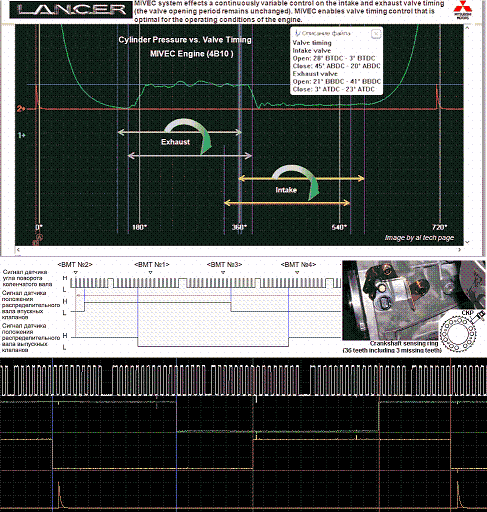Click the 'CKP' label near the ring
Image resolution: width=487 pixels, height=512 pixels.
467,313
